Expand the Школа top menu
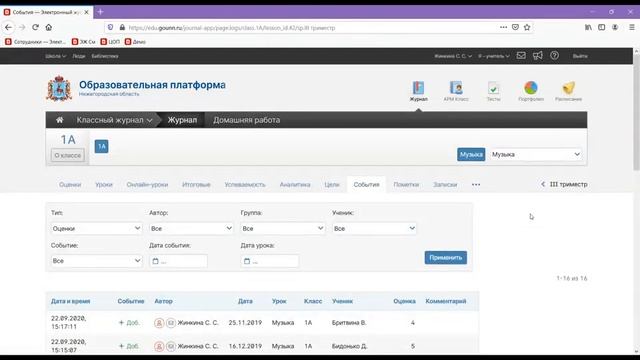Image resolution: width=640 pixels, height=360 pixels. tap(56, 56)
